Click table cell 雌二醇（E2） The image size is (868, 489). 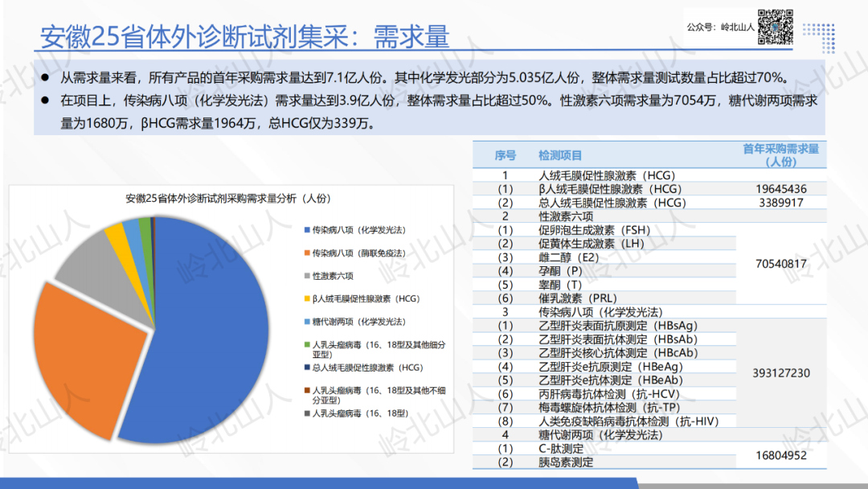568,257
